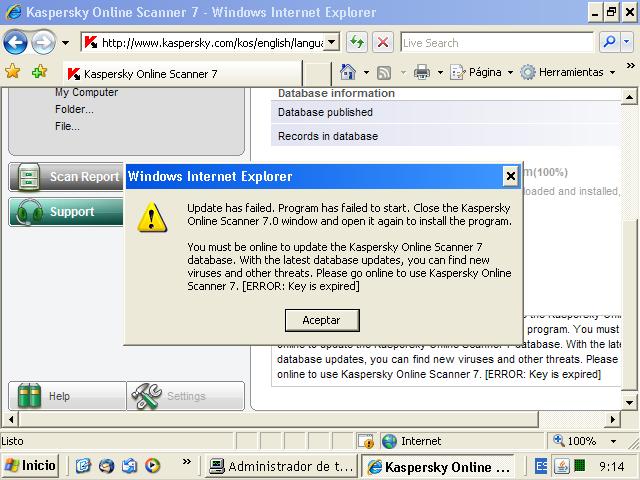Image resolution: width=640 pixels, height=480 pixels.
Task: Click the Print icon in toolbar
Action: (x=421, y=72)
